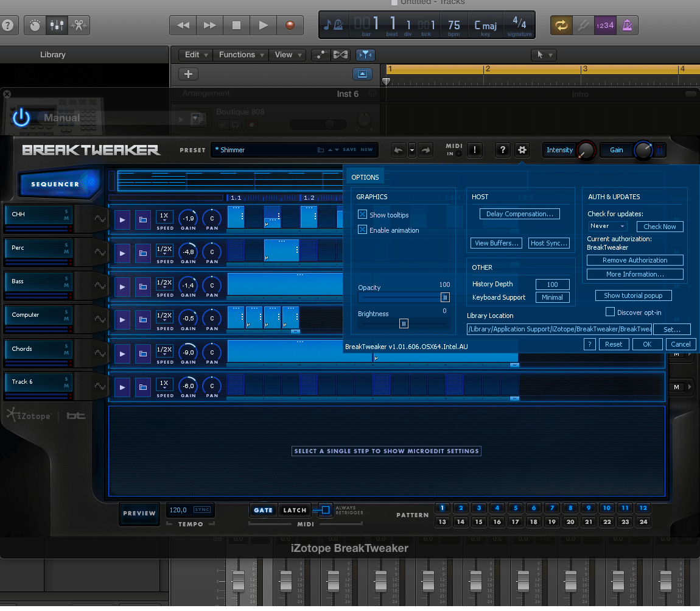This screenshot has height=611, width=700.
Task: Toggle the Flex view icon
Action: (x=340, y=54)
